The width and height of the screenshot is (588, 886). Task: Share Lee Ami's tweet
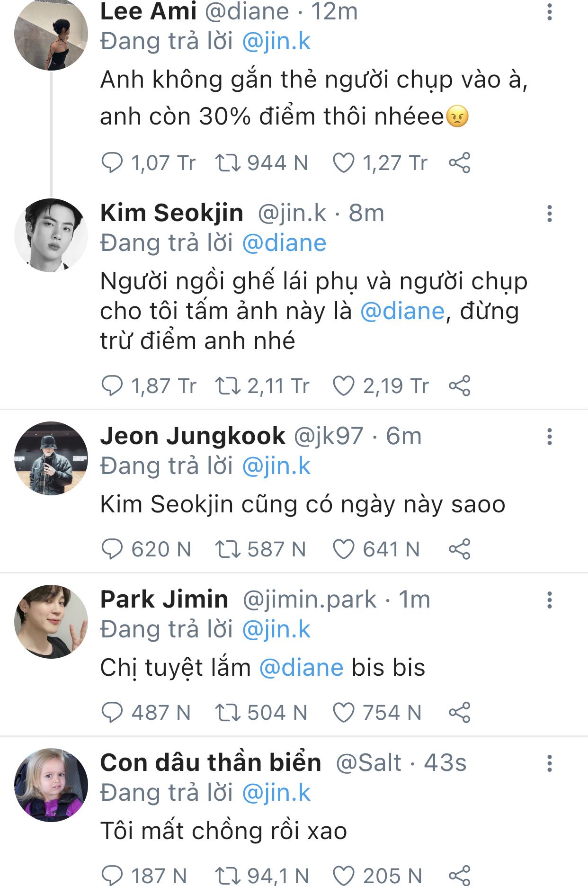[459, 163]
